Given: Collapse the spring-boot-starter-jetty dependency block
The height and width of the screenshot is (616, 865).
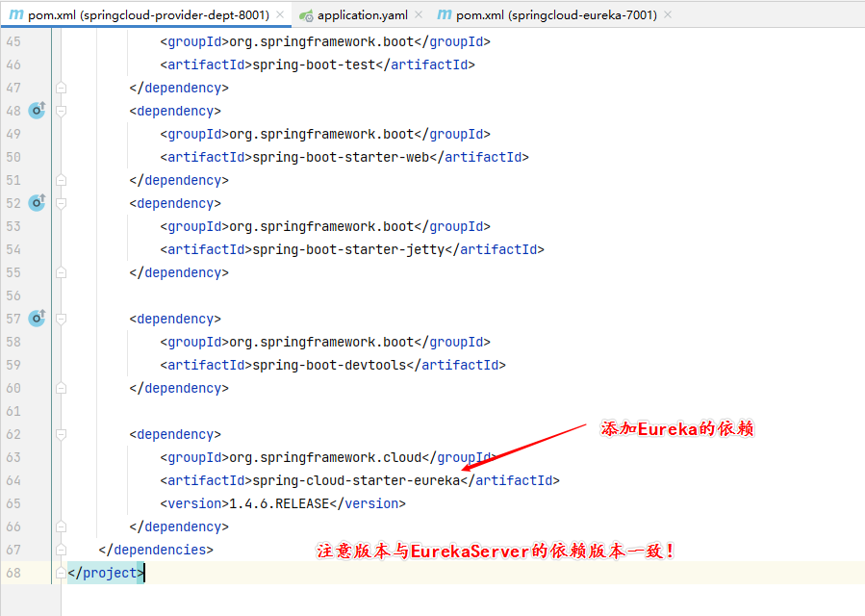Looking at the screenshot, I should (x=61, y=203).
